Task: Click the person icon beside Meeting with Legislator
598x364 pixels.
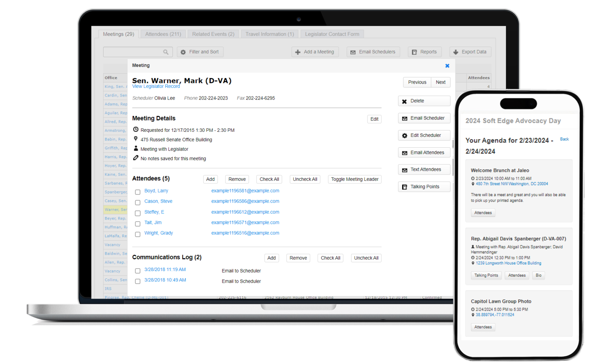Action: coord(136,148)
